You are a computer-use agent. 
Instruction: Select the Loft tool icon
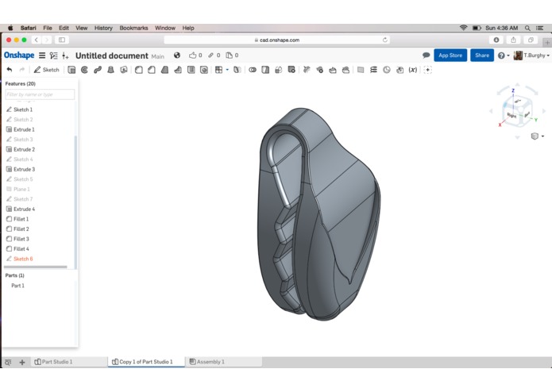[x=110, y=70]
